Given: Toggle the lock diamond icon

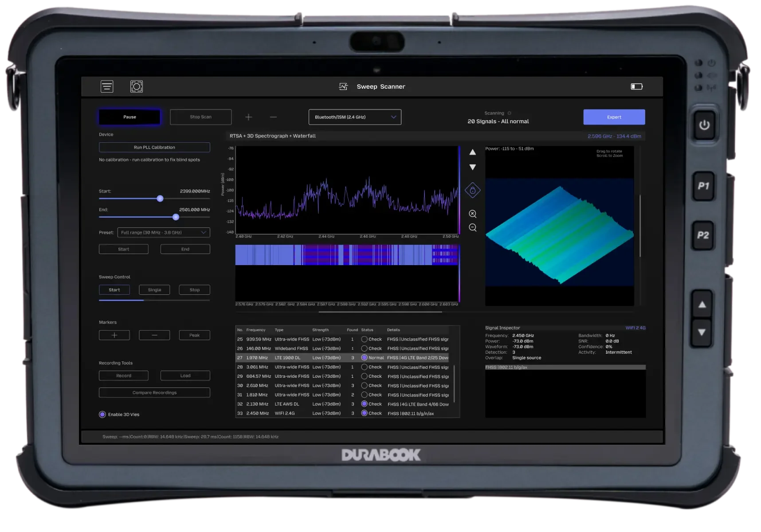Looking at the screenshot, I should coord(473,191).
